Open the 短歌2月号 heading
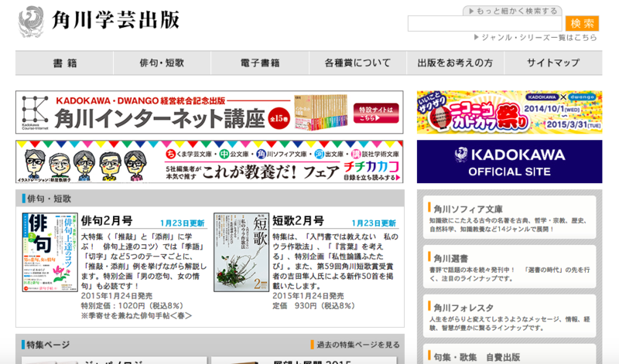This screenshot has width=619, height=364. tap(298, 221)
